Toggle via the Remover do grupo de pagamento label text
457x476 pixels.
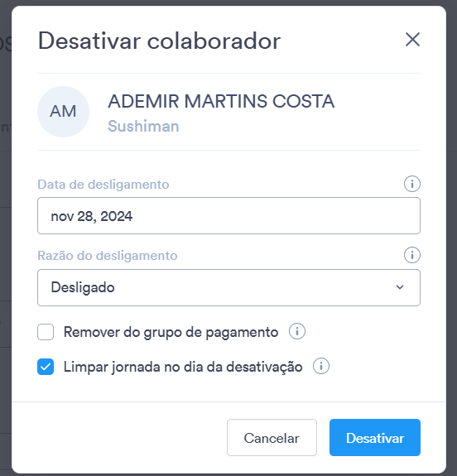coord(171,333)
